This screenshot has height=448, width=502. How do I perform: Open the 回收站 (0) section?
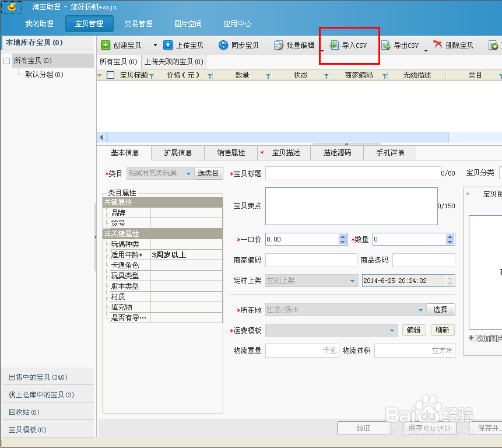48,412
